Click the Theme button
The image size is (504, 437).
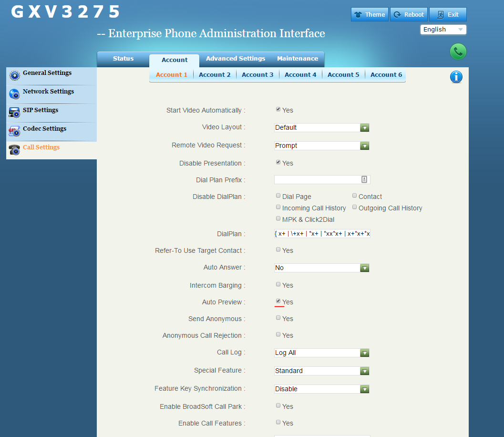pos(370,14)
